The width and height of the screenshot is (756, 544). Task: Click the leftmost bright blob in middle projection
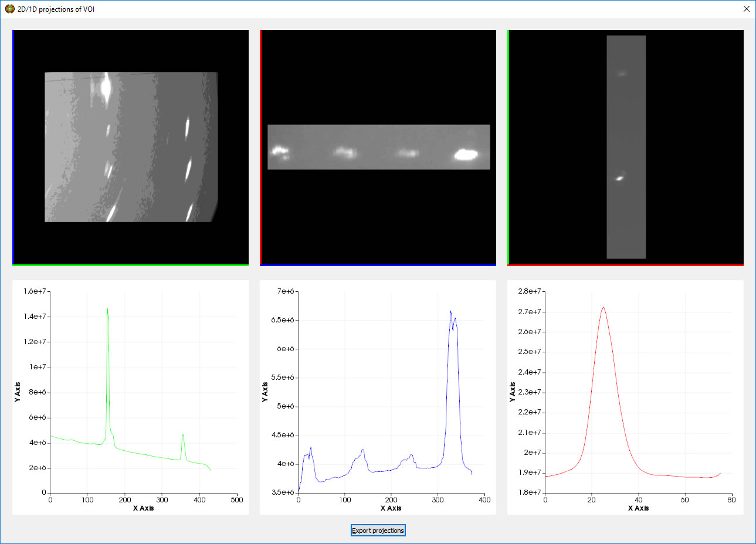tap(280, 152)
